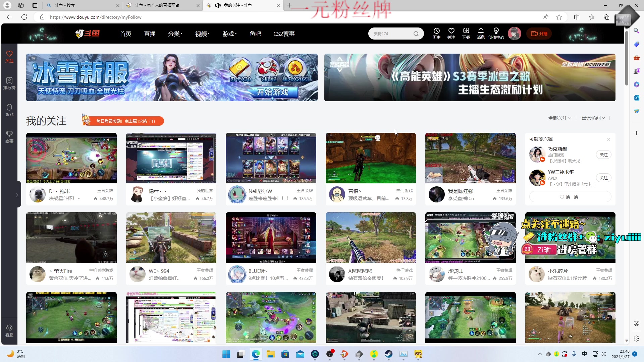
Task: Go back with browser back arrow
Action: pyautogui.click(x=9, y=17)
